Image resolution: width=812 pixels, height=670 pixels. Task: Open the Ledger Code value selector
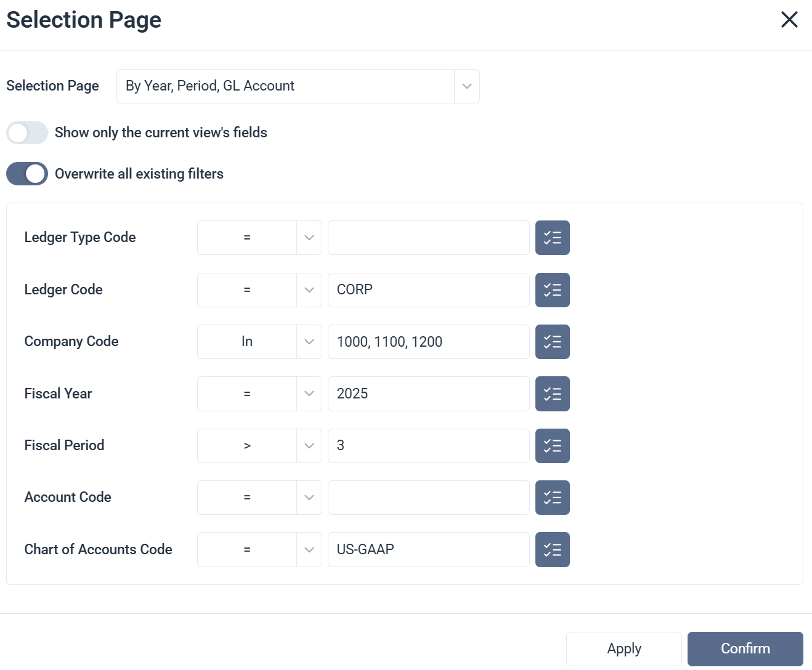552,289
